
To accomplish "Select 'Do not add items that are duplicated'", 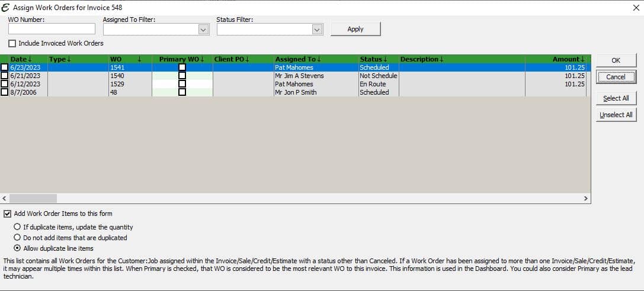I will (x=17, y=237).
